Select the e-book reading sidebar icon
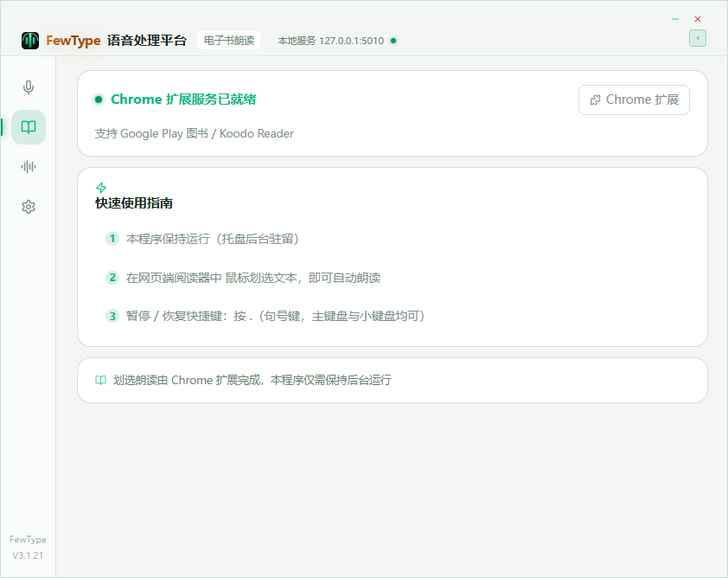Screen dimensions: 728x578 tap(29, 127)
